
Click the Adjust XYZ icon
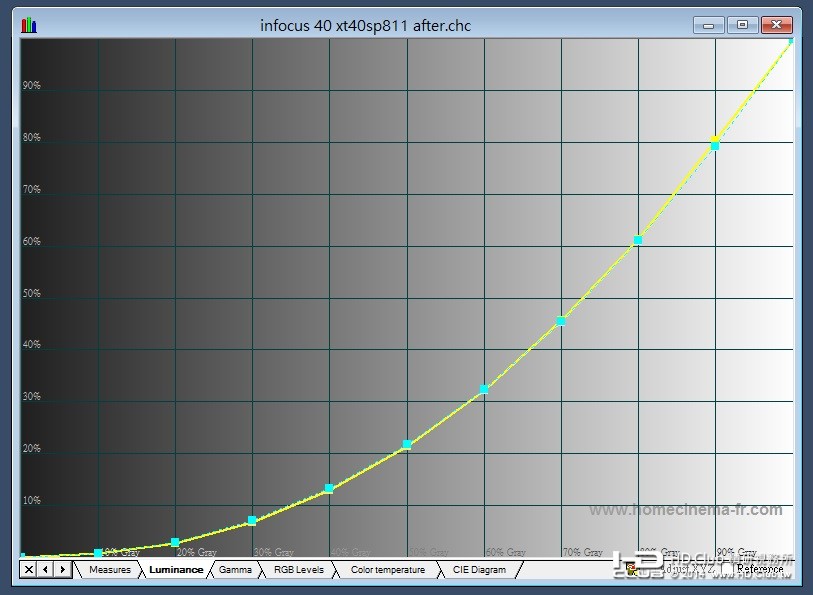pyautogui.click(x=631, y=569)
